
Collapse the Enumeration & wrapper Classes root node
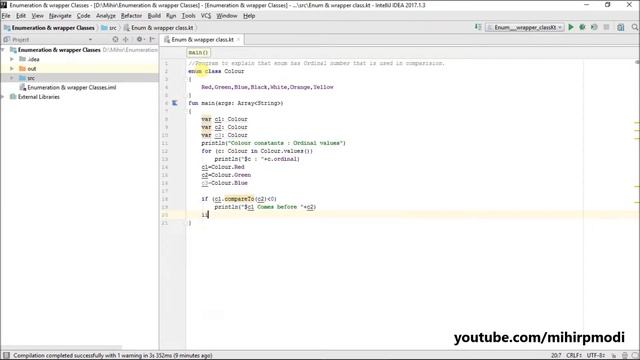3,50
